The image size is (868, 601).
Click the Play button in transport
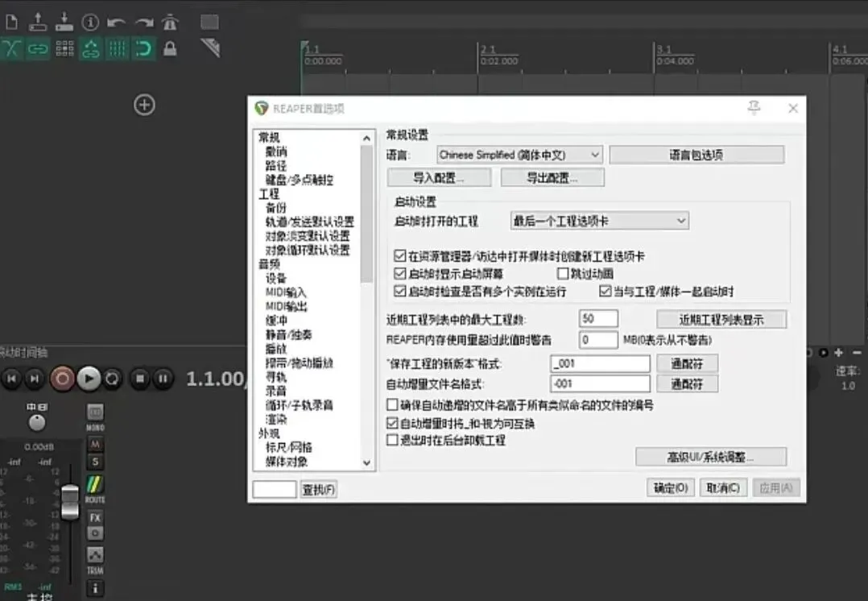click(89, 379)
